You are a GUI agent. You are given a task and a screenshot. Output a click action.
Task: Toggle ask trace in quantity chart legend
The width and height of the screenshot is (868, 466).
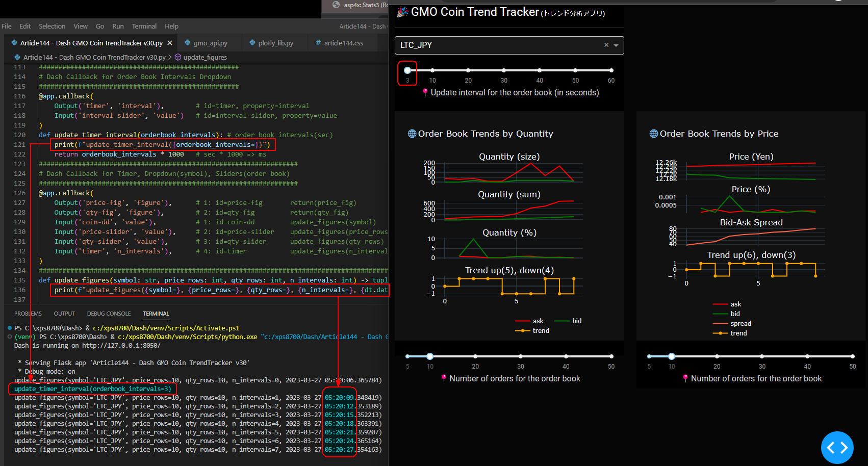[529, 321]
